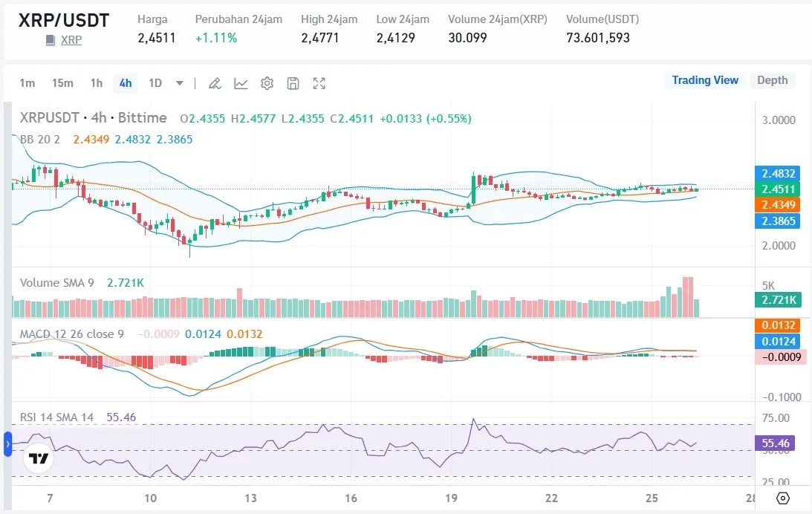The image size is (812, 514).
Task: Select the 4h timeframe tab
Action: pos(125,83)
